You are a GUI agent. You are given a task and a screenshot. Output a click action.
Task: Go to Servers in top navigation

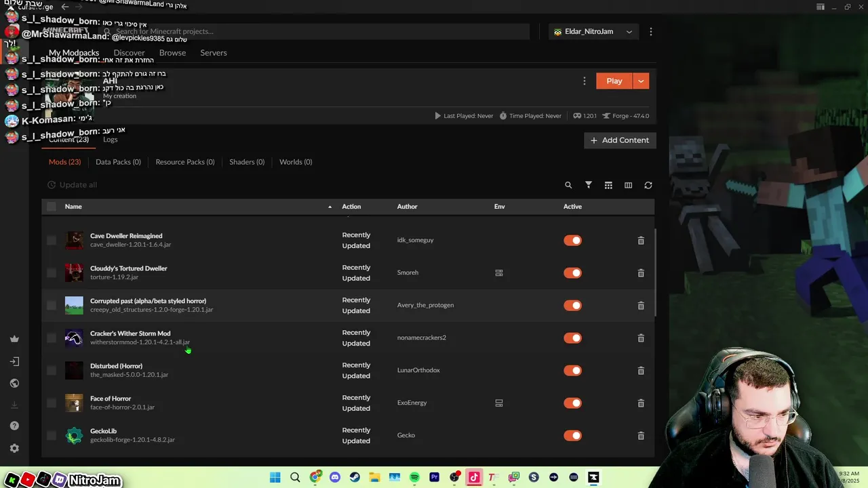(x=214, y=53)
